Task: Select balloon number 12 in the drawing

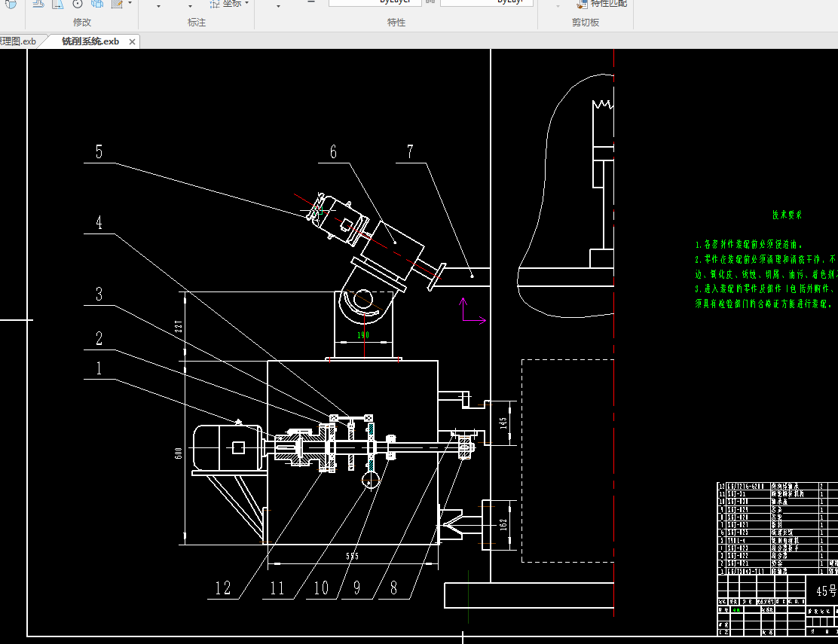Action: (223, 588)
